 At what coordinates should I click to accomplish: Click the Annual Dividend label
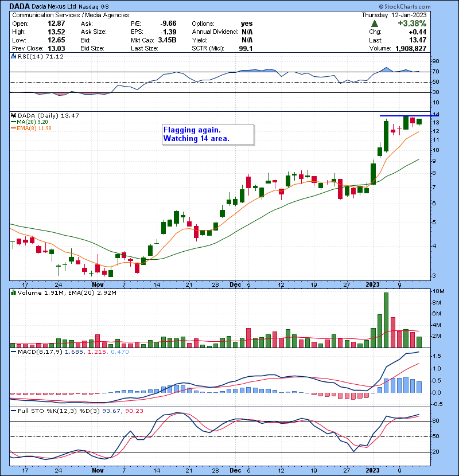215,32
